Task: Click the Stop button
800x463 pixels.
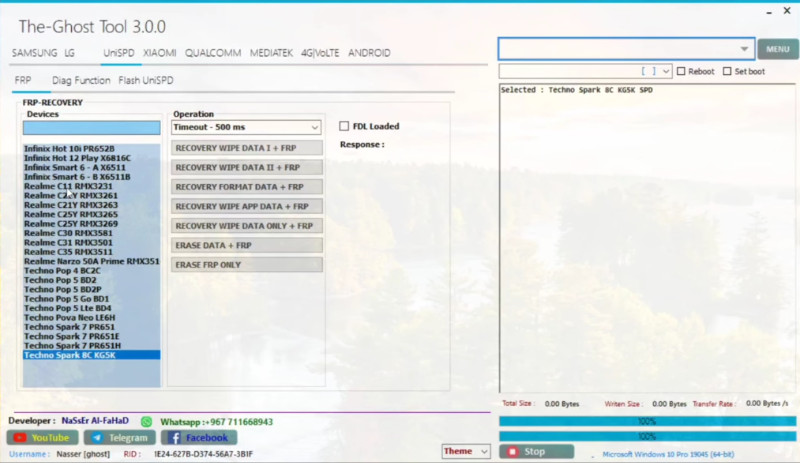Action: click(537, 451)
